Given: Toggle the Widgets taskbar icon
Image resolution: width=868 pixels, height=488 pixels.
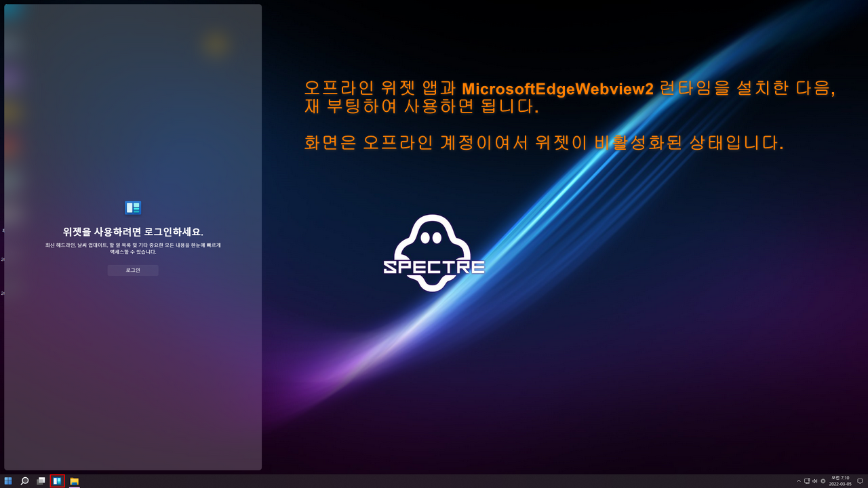Looking at the screenshot, I should click(58, 481).
